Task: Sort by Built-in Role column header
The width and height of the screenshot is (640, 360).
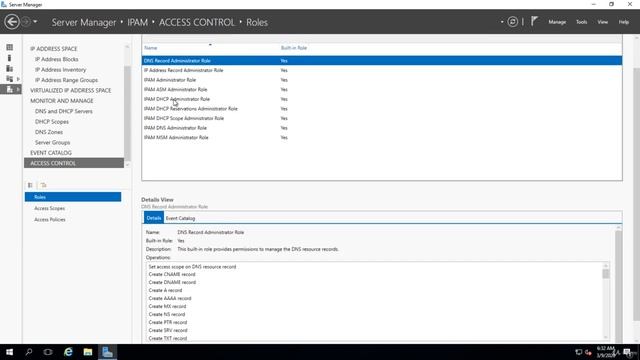Action: coord(293,48)
